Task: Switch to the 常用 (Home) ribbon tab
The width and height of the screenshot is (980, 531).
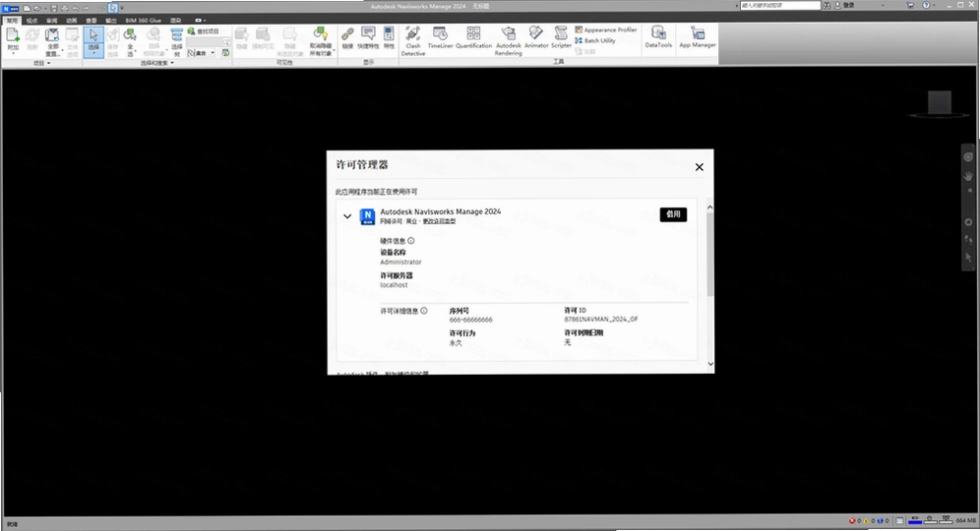Action: 13,21
